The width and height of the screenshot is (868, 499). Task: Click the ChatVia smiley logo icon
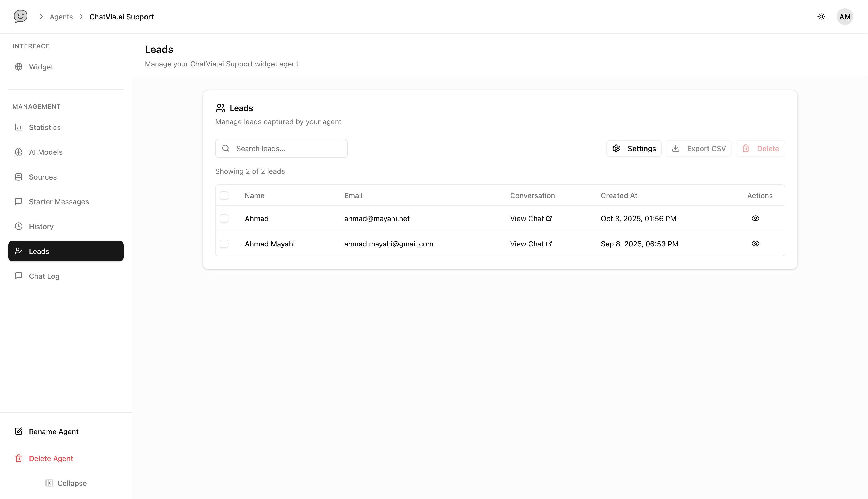(x=21, y=16)
